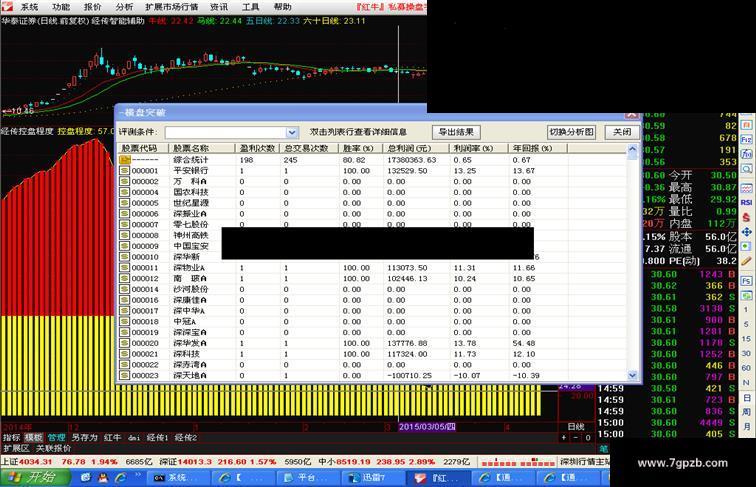756x487 pixels.
Task: Expand the 评测条件 dropdown arrow
Action: click(x=292, y=132)
